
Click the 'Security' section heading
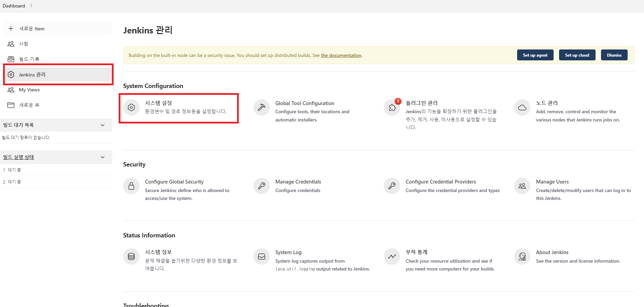click(134, 164)
